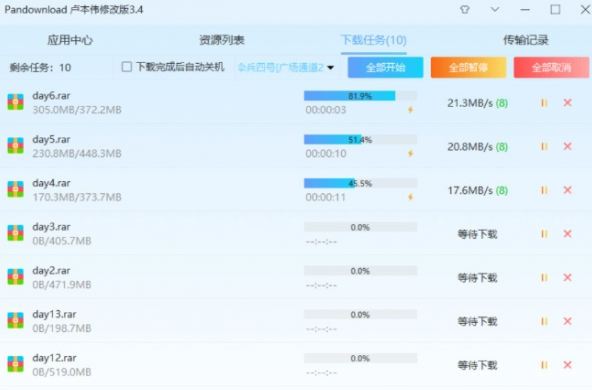Click the day13.rar 0.0% progress bar
The image size is (592, 390).
tap(361, 314)
